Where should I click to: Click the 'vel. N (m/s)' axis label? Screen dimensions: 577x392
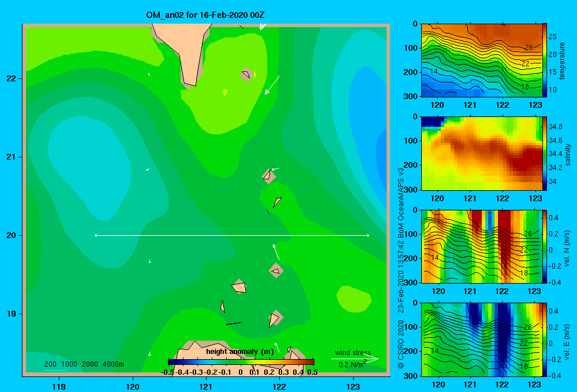567,248
